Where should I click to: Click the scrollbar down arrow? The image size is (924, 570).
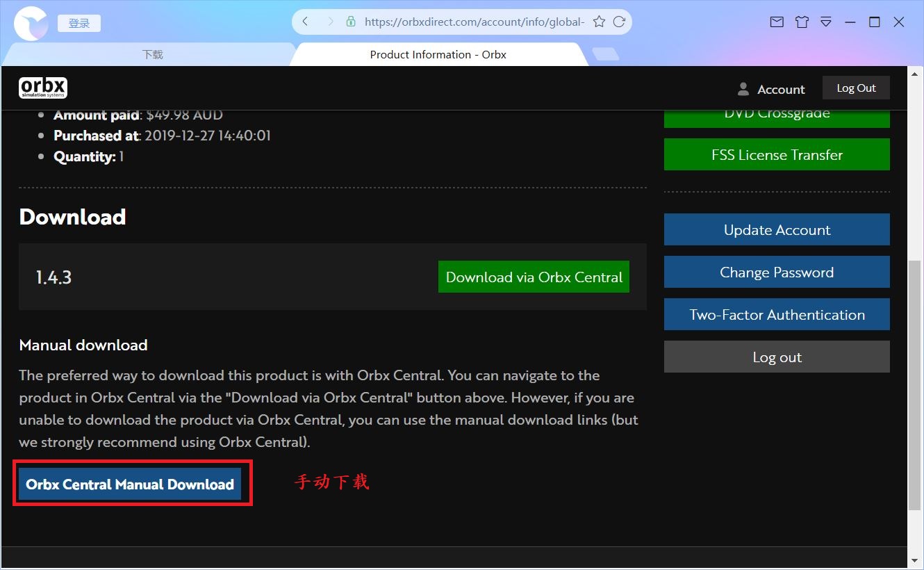click(x=916, y=560)
